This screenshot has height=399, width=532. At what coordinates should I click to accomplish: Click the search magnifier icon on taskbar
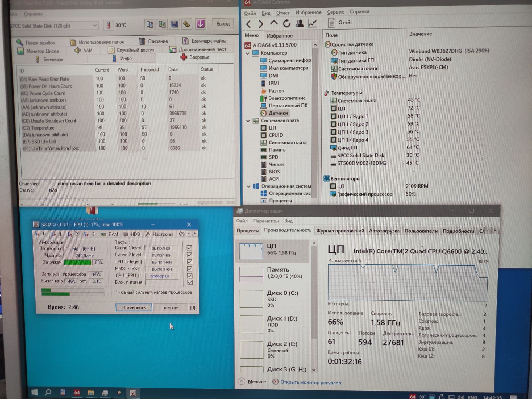pos(48,392)
